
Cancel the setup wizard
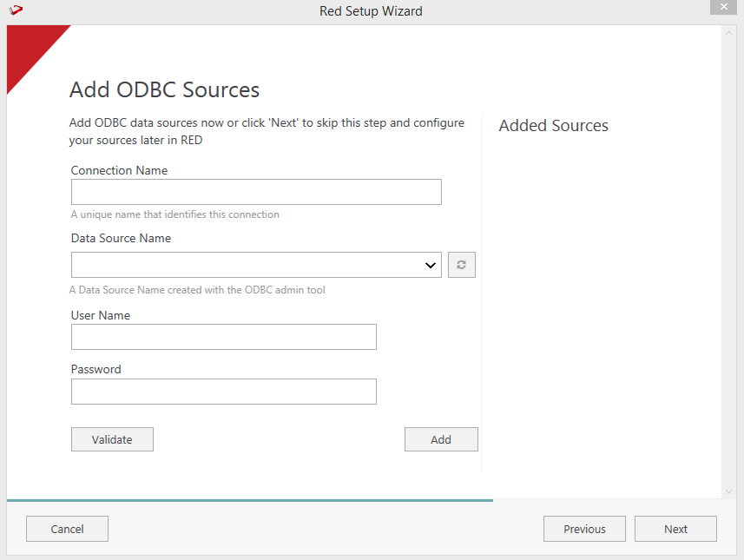coord(67,529)
